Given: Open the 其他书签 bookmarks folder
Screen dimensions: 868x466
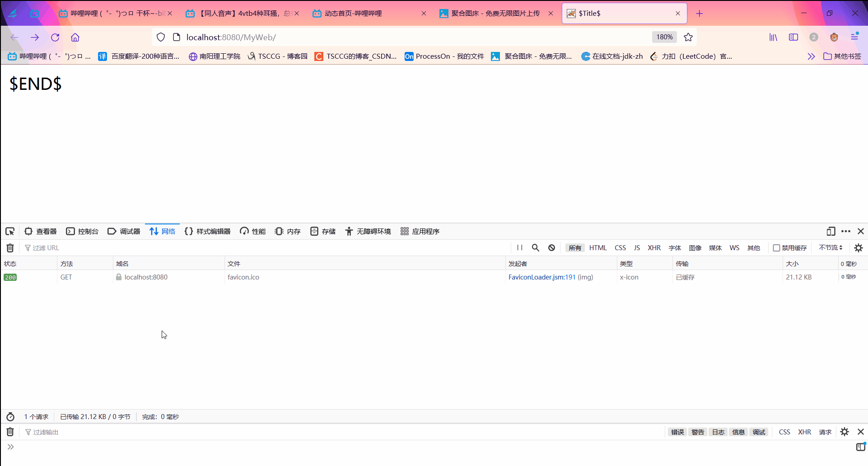Looking at the screenshot, I should 842,56.
